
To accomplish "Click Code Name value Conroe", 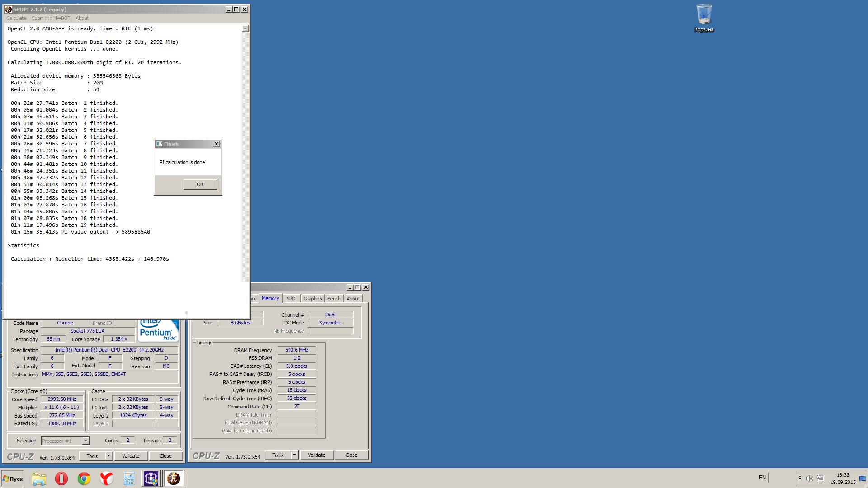I will point(65,323).
